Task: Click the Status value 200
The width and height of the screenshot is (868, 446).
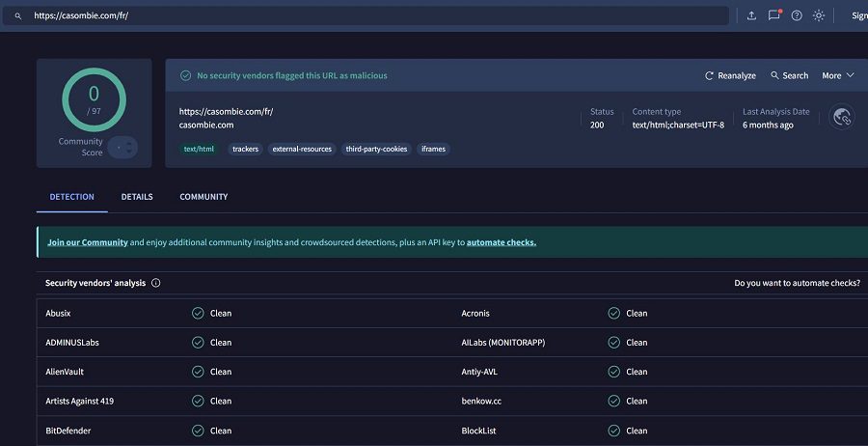Action: click(x=597, y=125)
